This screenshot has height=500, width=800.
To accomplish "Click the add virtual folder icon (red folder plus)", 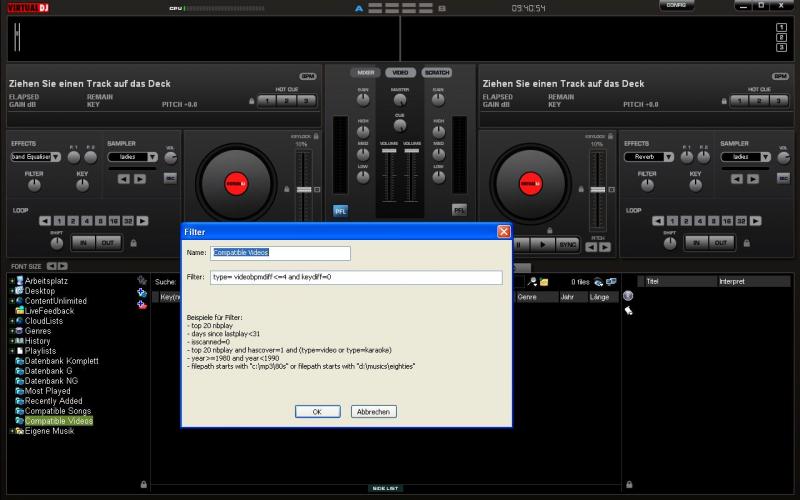I will pyautogui.click(x=142, y=305).
